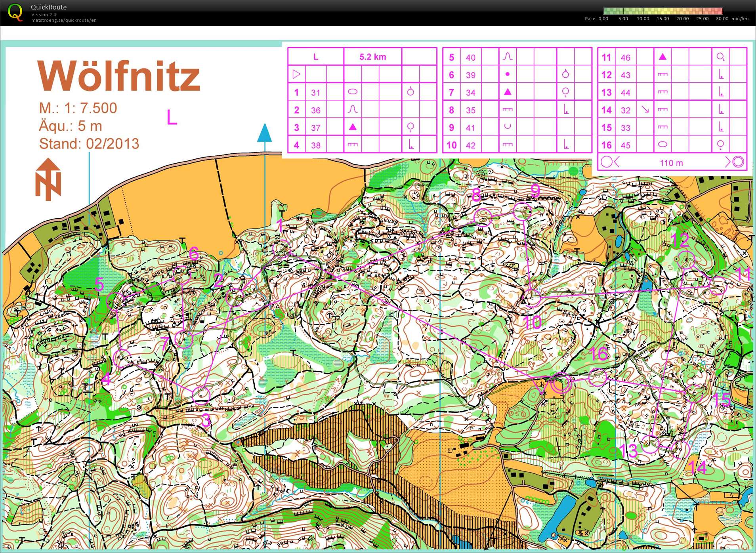
Task: Click code 35 in the control 8 row
Action: (x=470, y=110)
